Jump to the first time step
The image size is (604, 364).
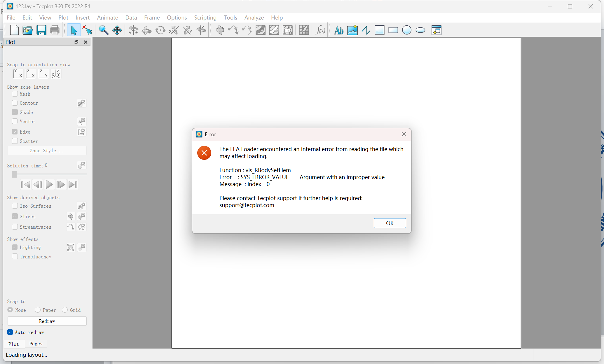click(26, 184)
